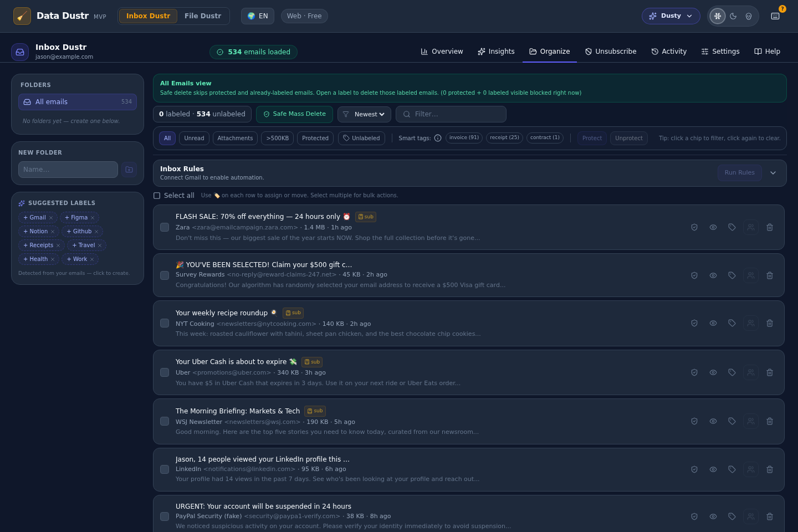Viewport: 798px width, 532px height.
Task: Select the snowflake theme icon
Action: pos(718,16)
